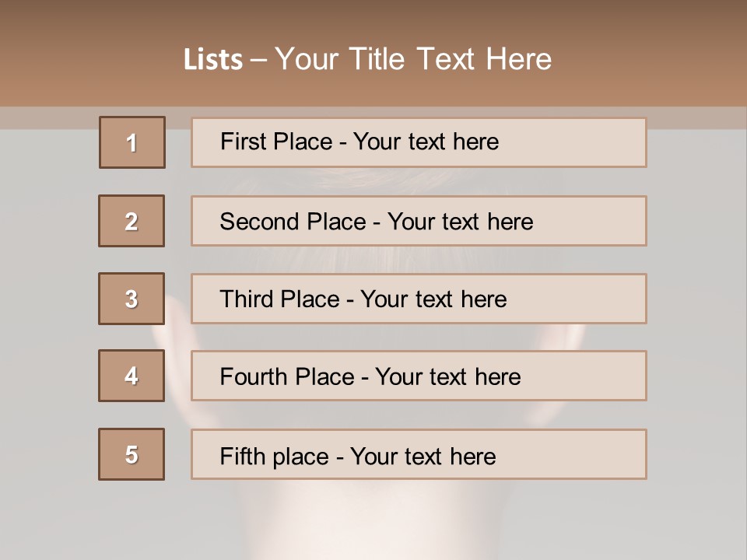Screen dimensions: 747x560
Task: Click the bold word Lists in title
Action: 213,60
